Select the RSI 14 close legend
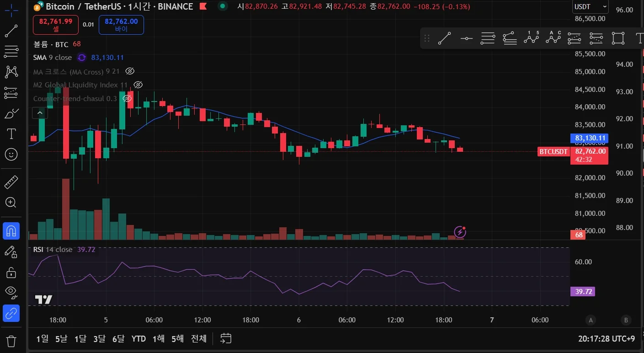This screenshot has width=644, height=353. click(x=53, y=250)
